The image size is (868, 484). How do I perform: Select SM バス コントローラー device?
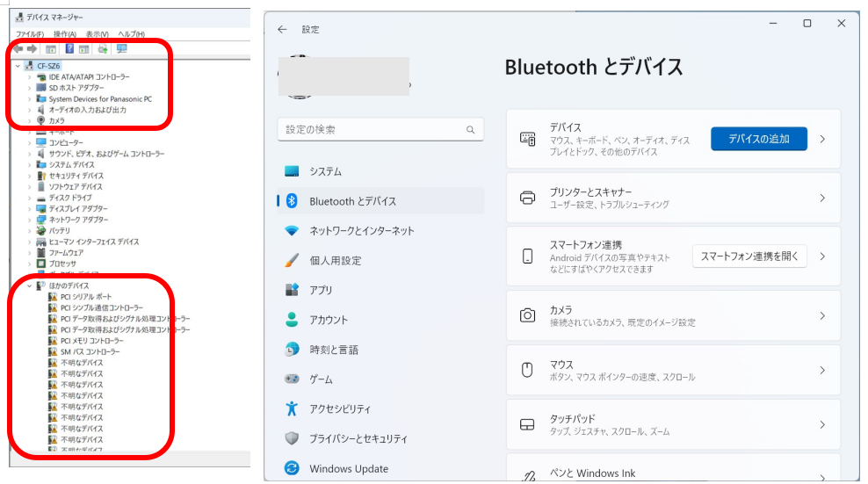click(x=90, y=351)
